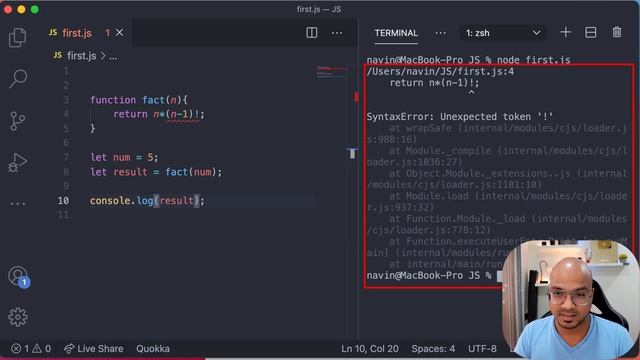Split the editor to the right
Screen dimensions: 640x360
tap(311, 33)
